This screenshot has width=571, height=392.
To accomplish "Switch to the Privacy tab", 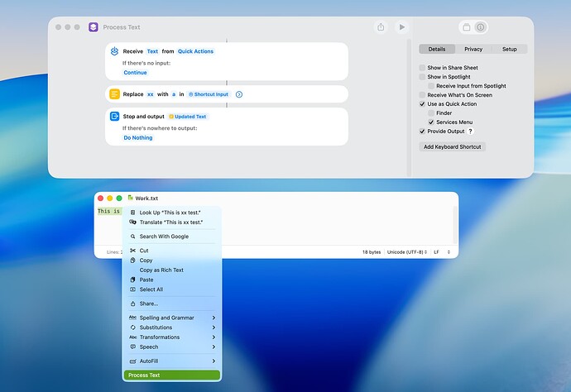I will tap(473, 49).
